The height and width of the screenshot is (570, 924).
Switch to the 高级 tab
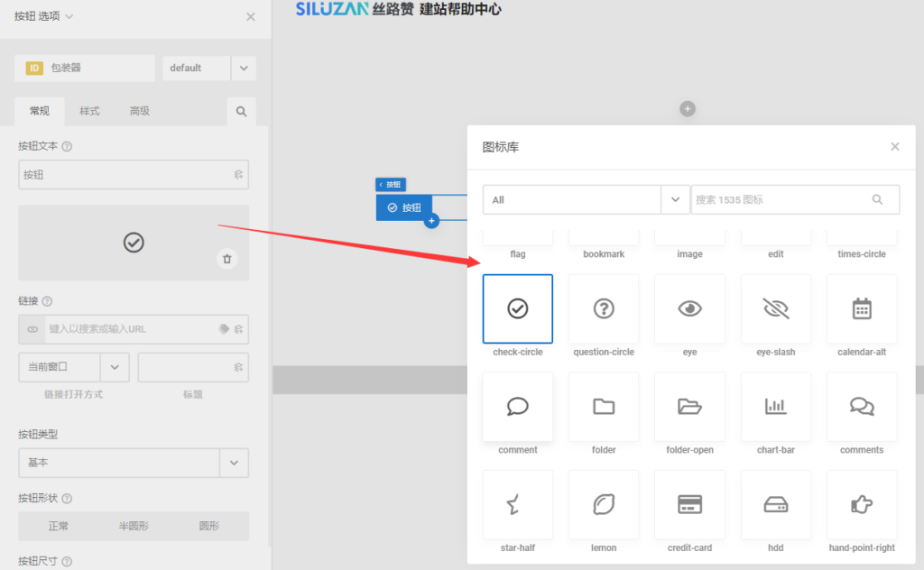(x=139, y=111)
